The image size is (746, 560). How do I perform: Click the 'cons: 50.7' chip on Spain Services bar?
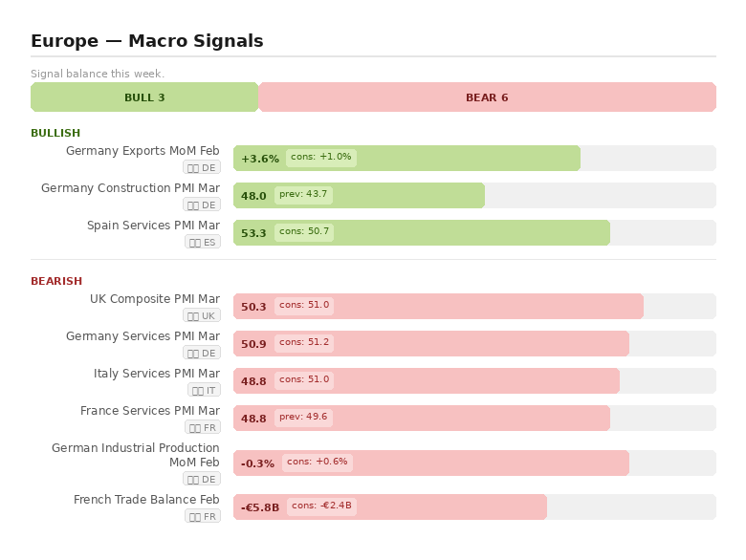coord(304,232)
